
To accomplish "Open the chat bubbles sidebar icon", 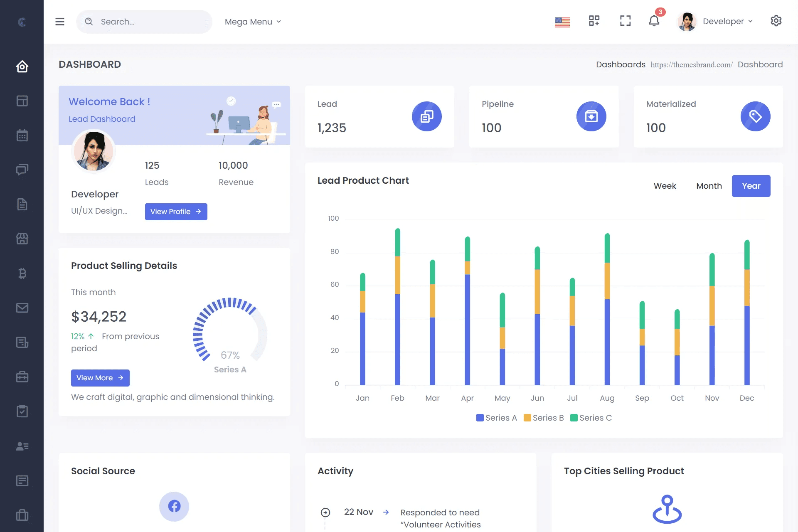I will 22,170.
